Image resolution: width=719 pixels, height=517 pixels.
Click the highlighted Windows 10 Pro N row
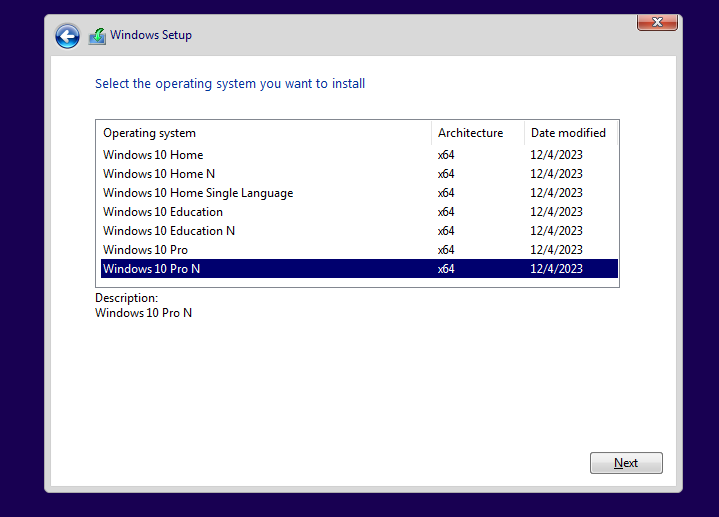click(151, 269)
